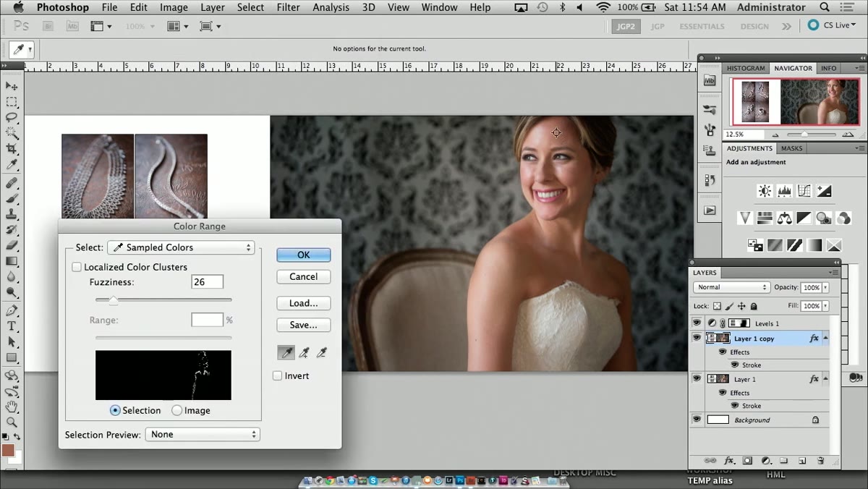Screen dimensions: 868x489
Task: Select the Spot Healing Brush tool
Action: pyautogui.click(x=12, y=183)
